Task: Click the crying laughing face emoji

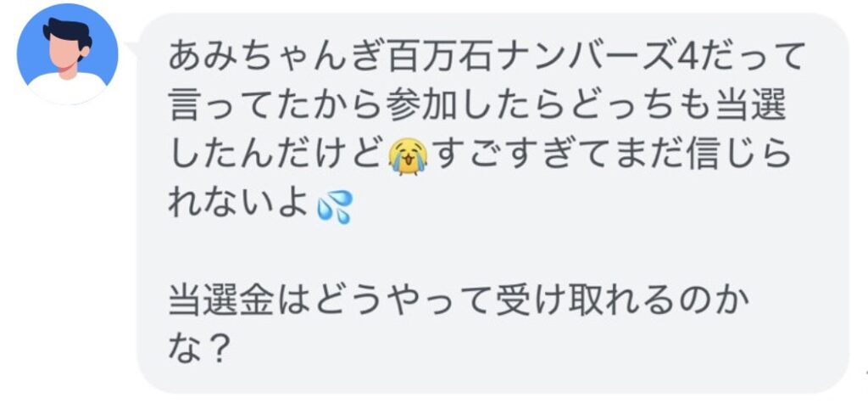Action: [x=409, y=157]
